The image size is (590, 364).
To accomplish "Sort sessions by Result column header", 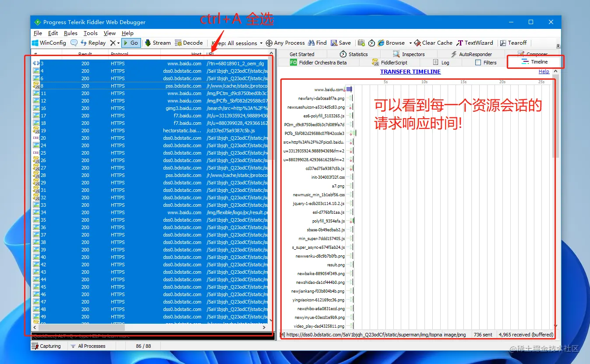I will [x=85, y=54].
